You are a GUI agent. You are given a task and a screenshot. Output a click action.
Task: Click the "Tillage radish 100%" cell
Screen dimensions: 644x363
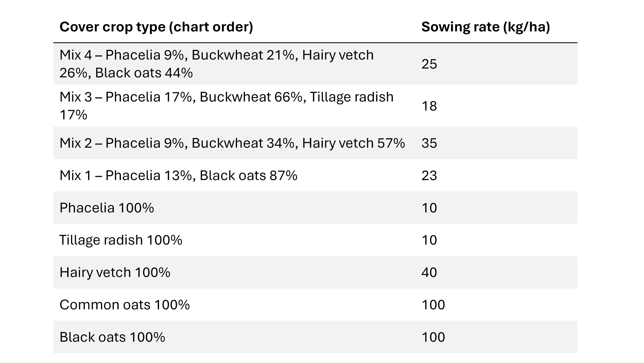(121, 240)
